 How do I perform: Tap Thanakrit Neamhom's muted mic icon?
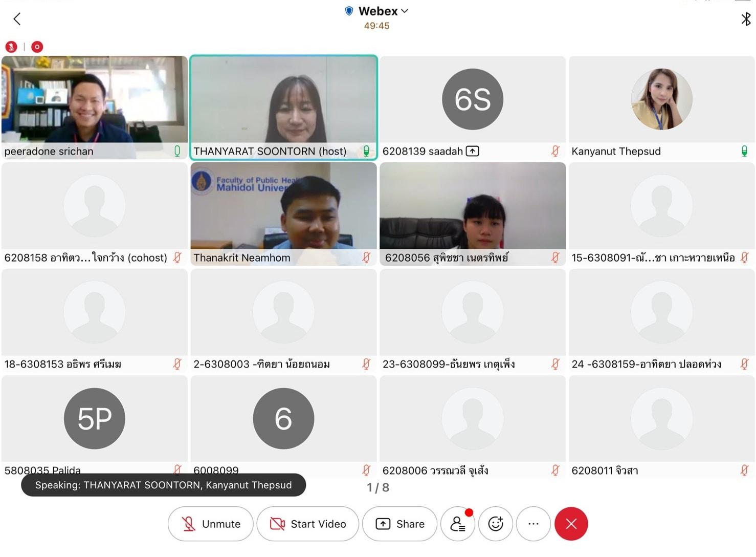point(366,258)
